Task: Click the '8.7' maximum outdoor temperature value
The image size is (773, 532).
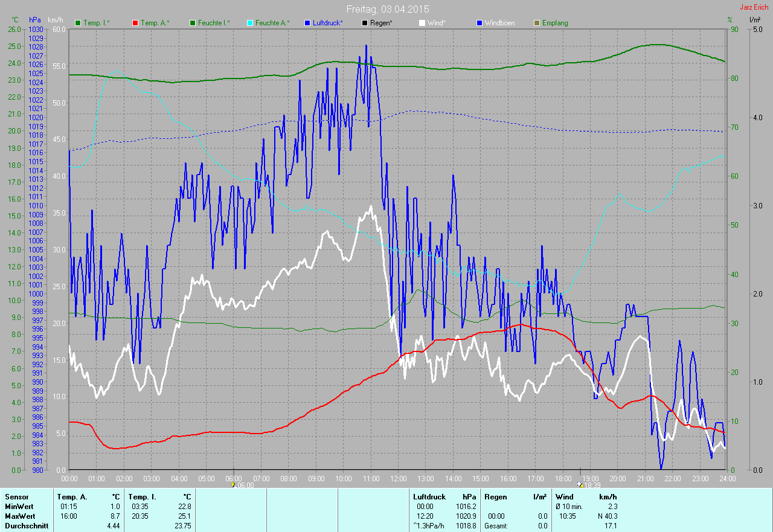Action: click(115, 516)
